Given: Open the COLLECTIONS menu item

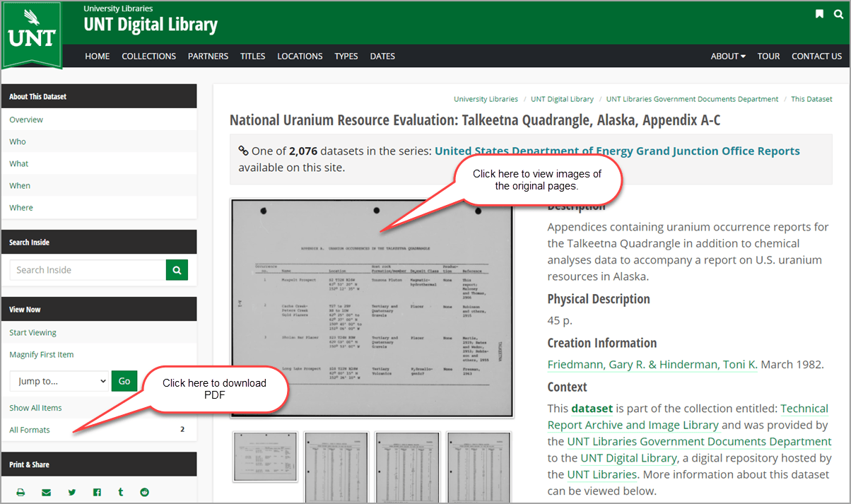Looking at the screenshot, I should (148, 56).
